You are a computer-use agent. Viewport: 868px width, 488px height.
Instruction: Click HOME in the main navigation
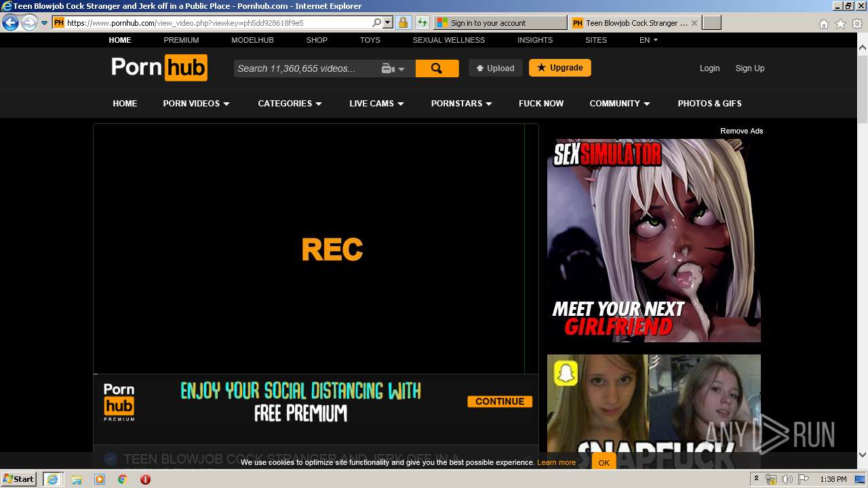[x=125, y=104]
